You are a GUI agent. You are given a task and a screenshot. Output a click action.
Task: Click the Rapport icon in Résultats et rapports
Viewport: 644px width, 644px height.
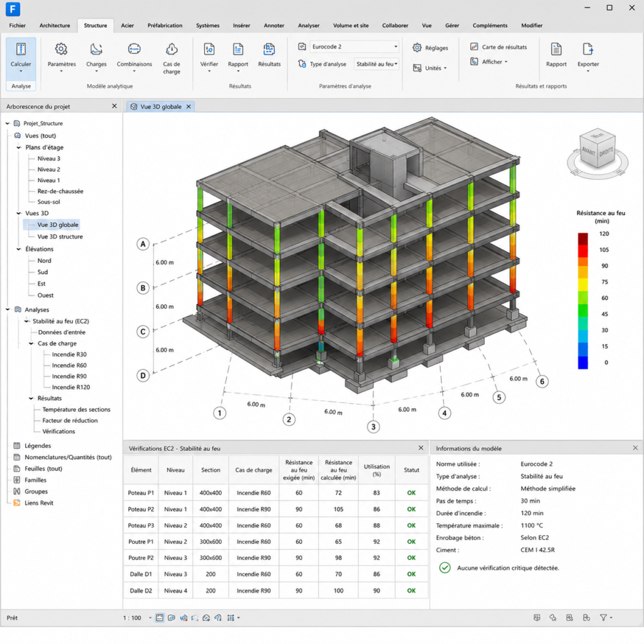[x=556, y=49]
